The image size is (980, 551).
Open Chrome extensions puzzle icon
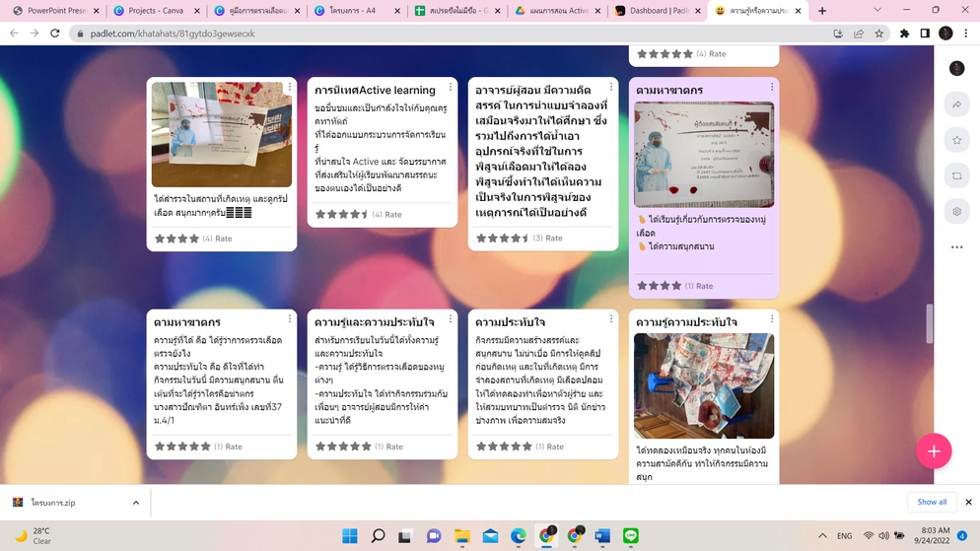click(x=904, y=34)
